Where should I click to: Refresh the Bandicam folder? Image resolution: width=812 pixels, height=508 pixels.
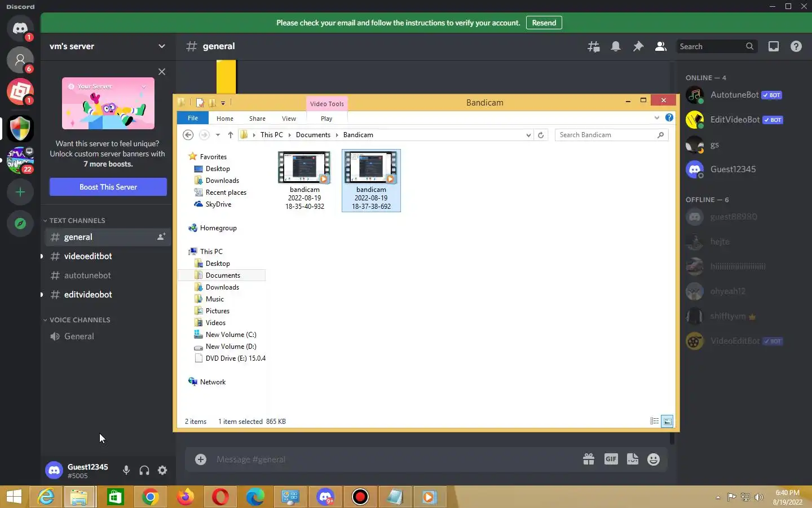coord(541,135)
